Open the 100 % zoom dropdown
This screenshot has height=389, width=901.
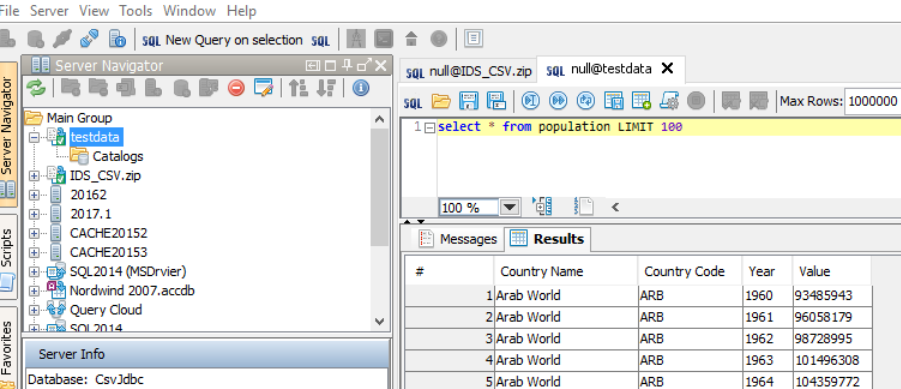(510, 207)
